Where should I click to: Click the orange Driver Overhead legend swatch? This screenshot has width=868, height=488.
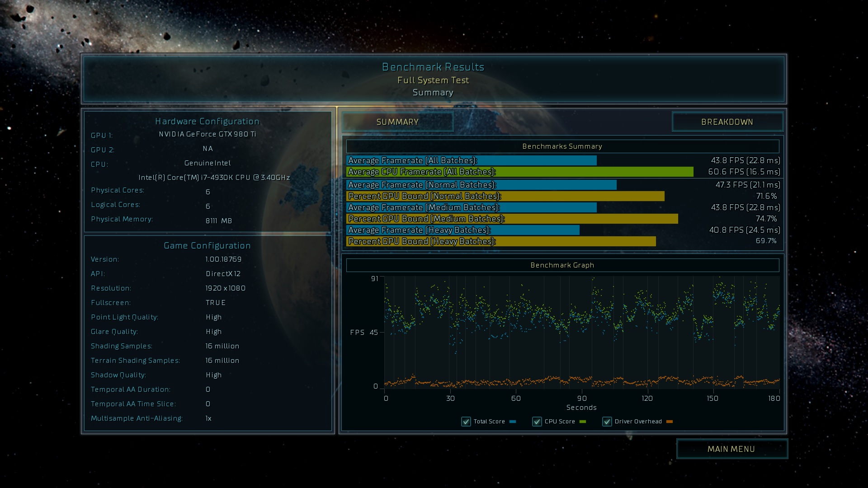670,422
